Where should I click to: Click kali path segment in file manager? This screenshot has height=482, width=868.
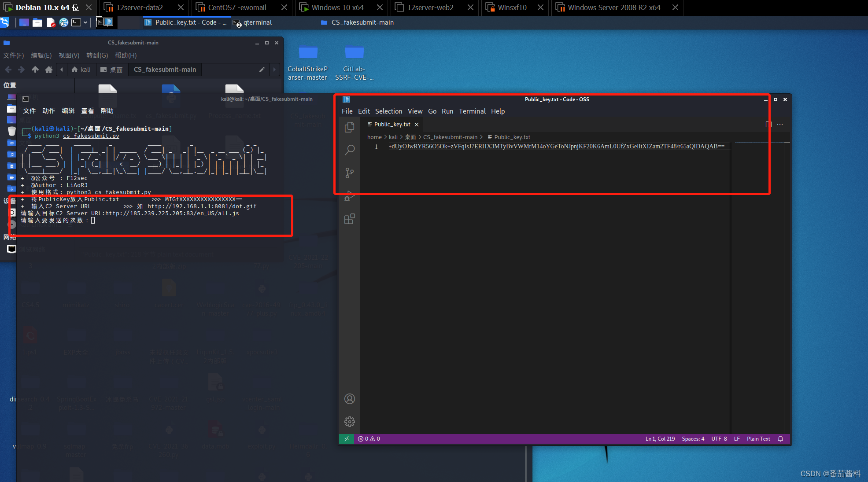(x=81, y=70)
